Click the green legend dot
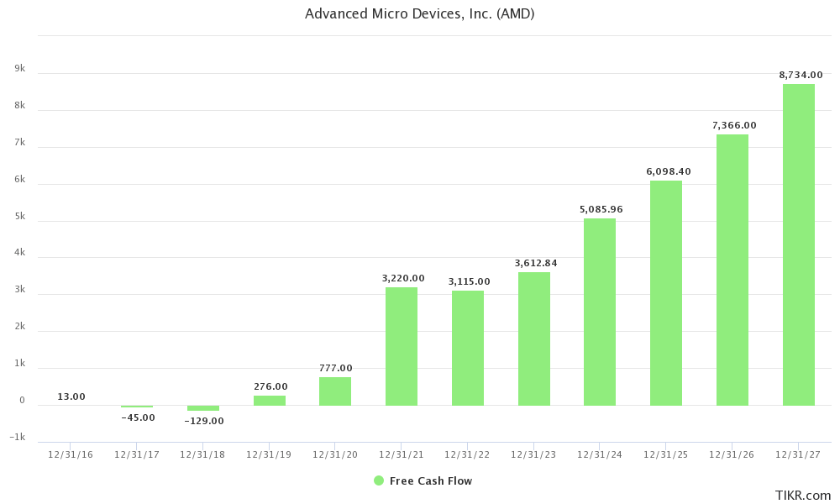 377,480
